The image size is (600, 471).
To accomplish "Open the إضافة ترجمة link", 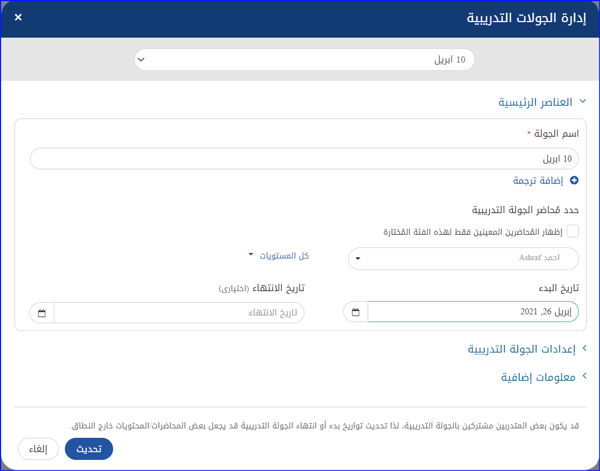I will (x=539, y=181).
